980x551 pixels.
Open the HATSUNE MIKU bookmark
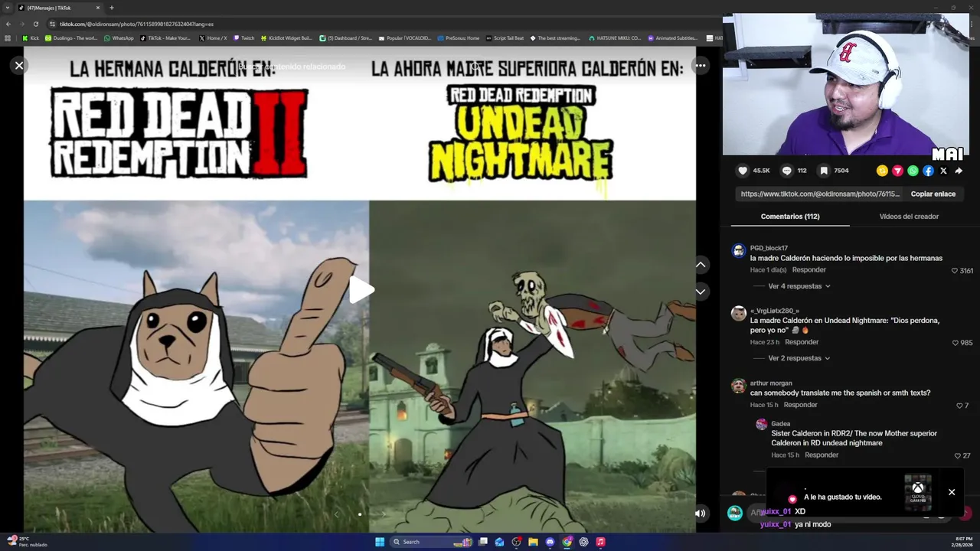click(615, 37)
